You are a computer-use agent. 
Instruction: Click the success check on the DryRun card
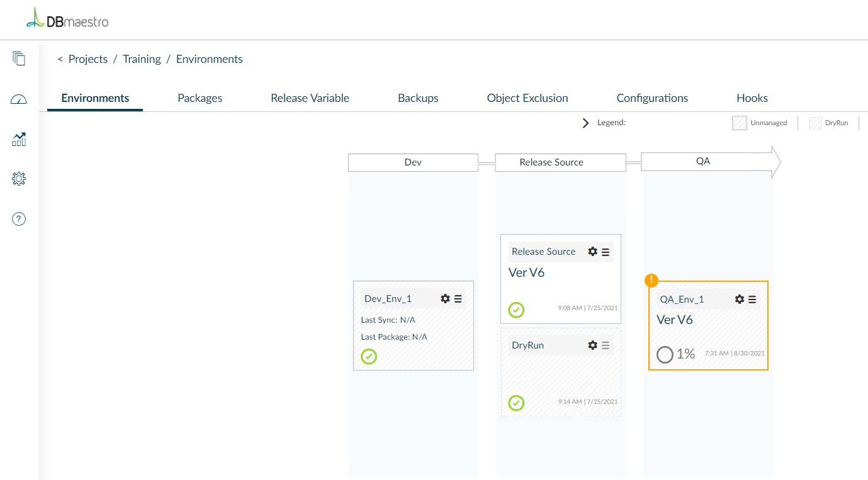tap(516, 403)
